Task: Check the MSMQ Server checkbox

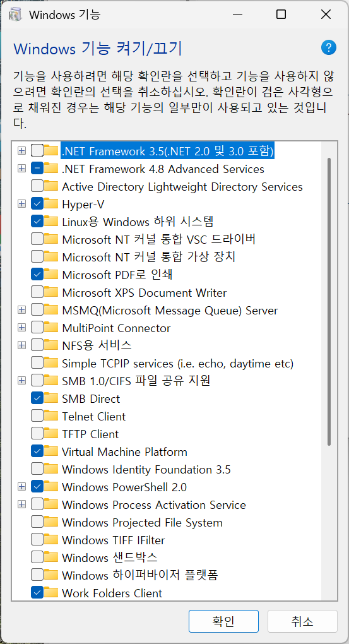Action: coord(37,310)
